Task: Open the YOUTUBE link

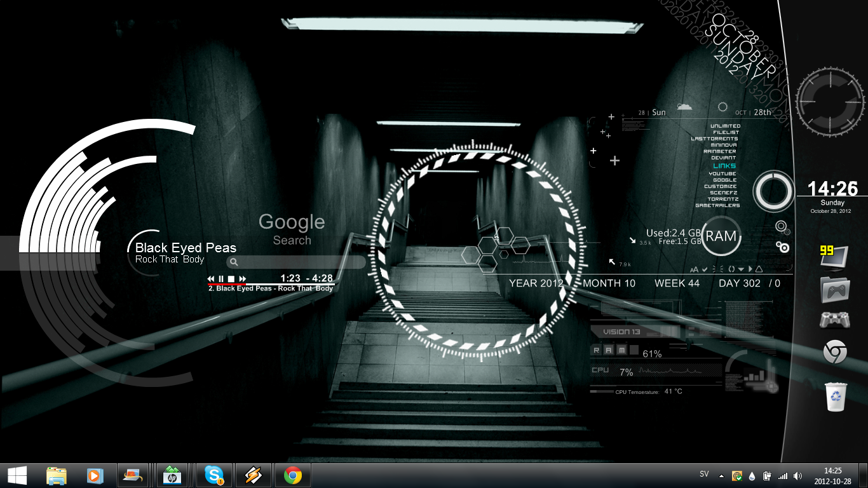Action: point(722,173)
